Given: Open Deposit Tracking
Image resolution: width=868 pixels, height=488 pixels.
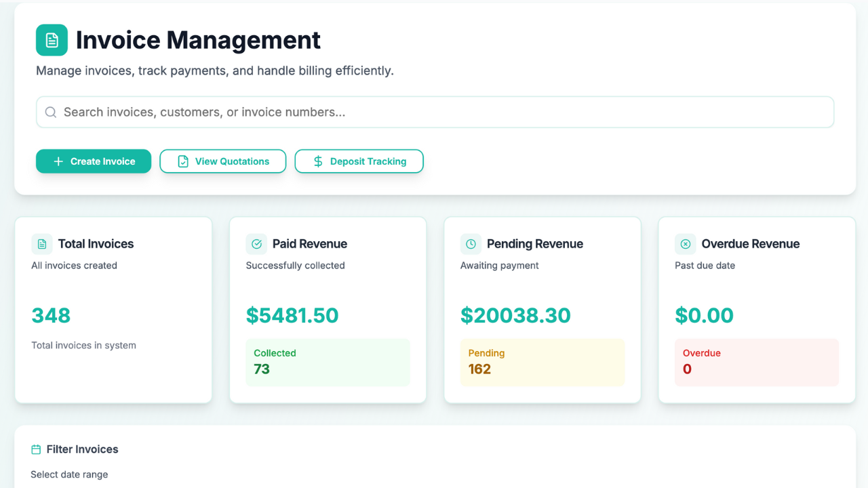Looking at the screenshot, I should click(x=359, y=161).
